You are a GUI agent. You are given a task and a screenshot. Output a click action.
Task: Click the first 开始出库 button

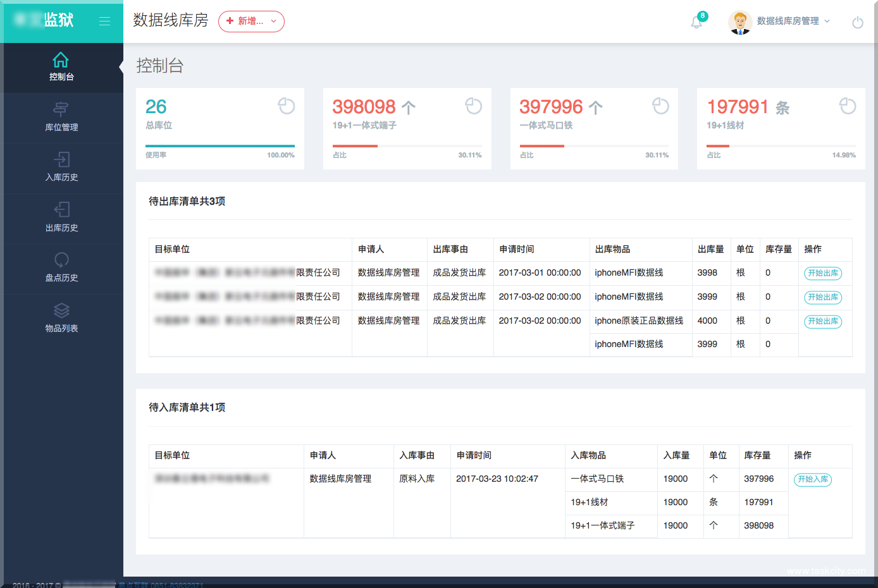pyautogui.click(x=823, y=273)
